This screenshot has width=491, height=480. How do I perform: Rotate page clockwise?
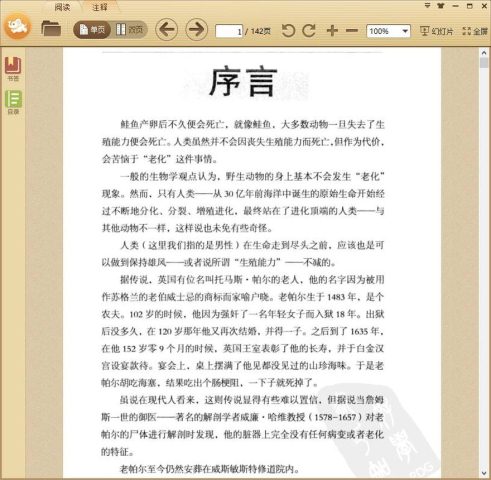[309, 31]
